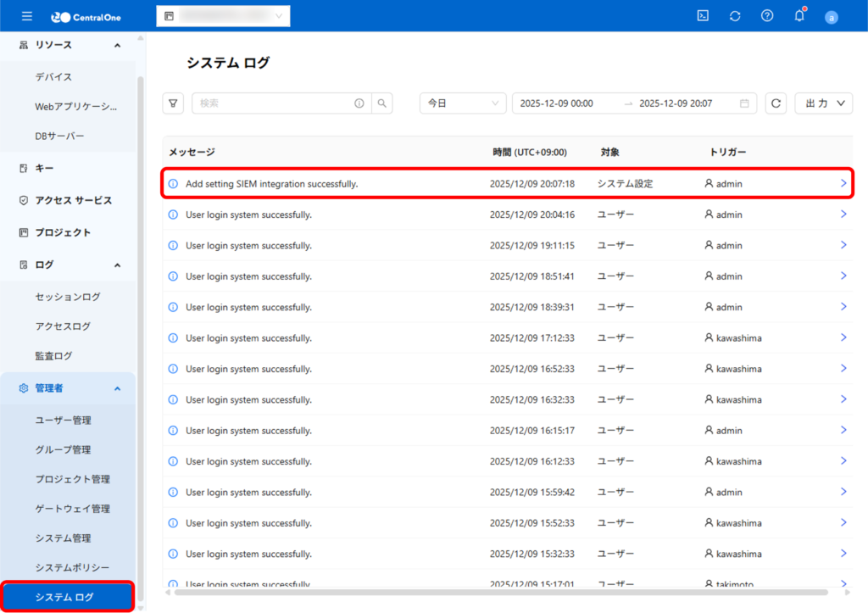Image resolution: width=868 pixels, height=613 pixels.
Task: Click the calendar icon in date range
Action: click(744, 103)
